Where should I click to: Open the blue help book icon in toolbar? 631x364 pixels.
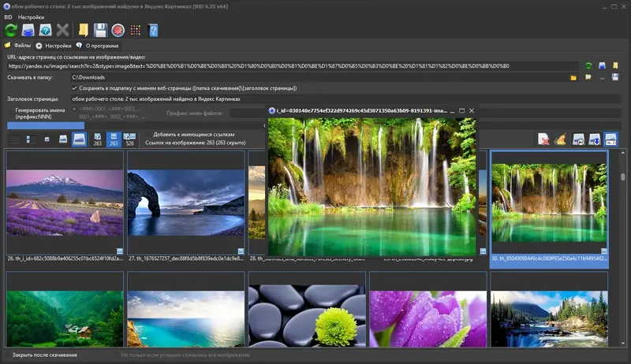coord(153,30)
